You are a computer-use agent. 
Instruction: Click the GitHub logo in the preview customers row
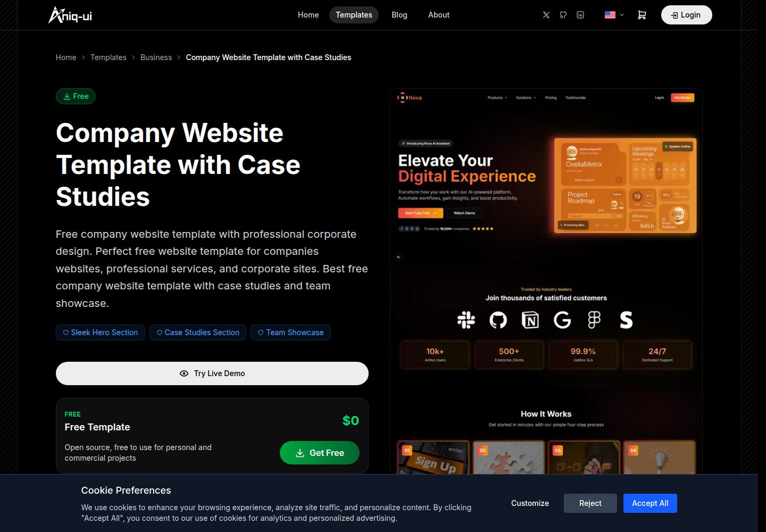click(x=498, y=320)
